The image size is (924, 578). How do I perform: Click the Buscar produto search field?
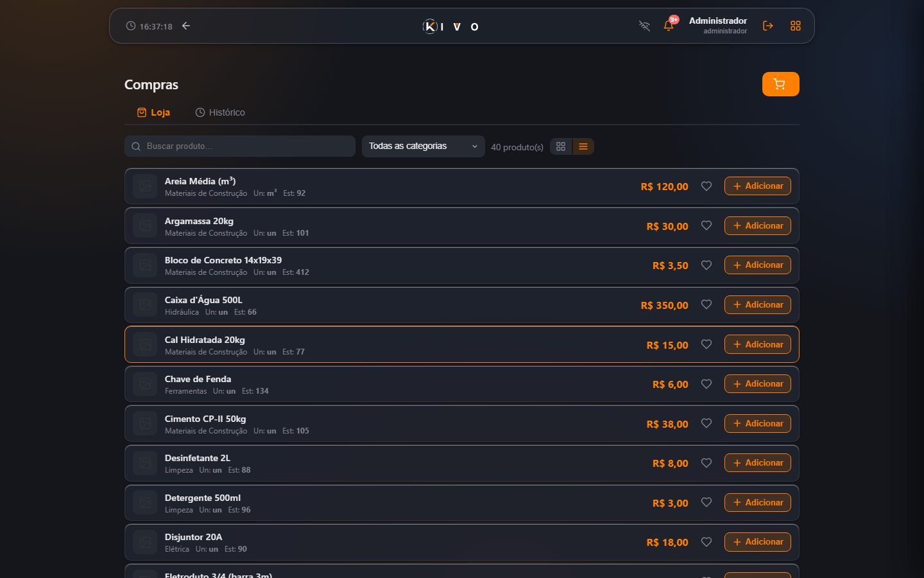pyautogui.click(x=240, y=146)
